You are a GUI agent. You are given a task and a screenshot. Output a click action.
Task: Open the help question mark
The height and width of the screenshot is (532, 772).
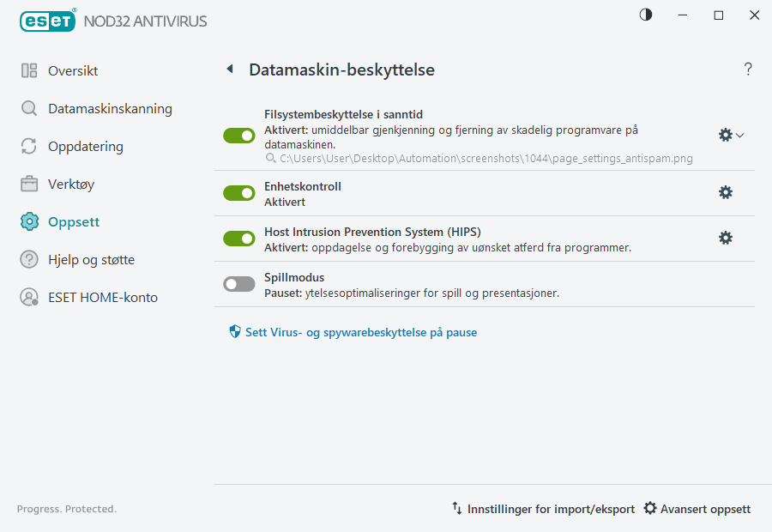pos(747,69)
